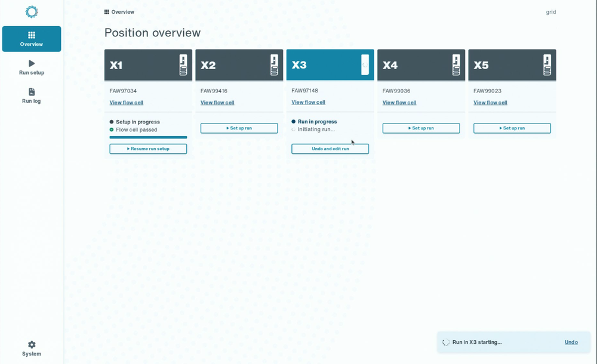Undo and edit run on X3

(x=330, y=149)
